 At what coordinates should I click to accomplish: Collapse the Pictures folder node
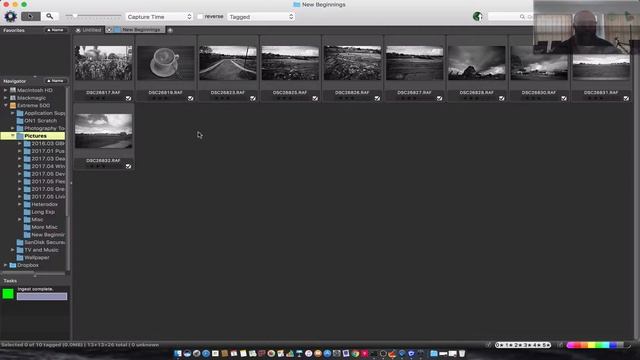13,136
